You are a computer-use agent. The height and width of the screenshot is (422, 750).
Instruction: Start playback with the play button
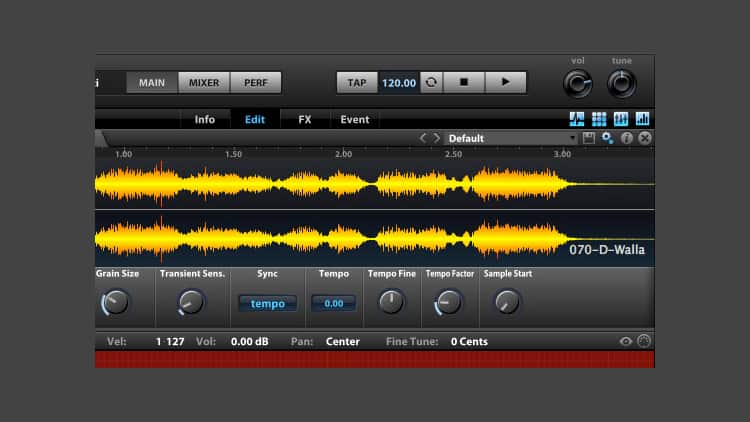[506, 82]
